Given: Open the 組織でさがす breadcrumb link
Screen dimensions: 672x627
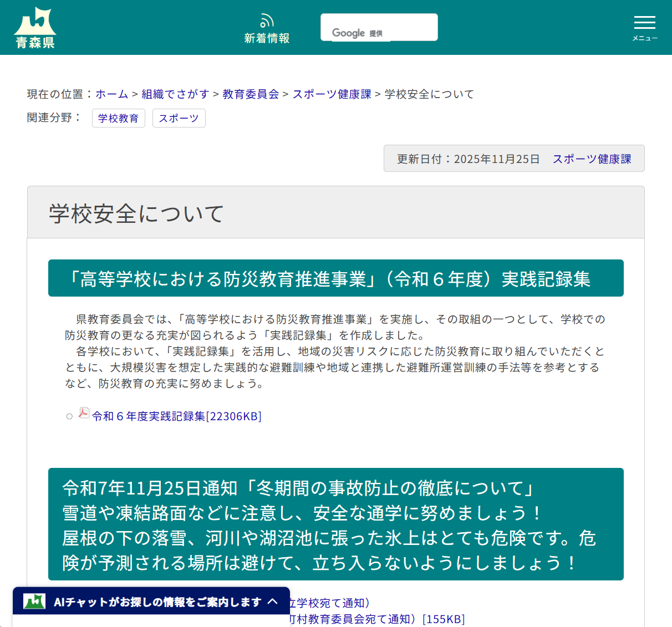Looking at the screenshot, I should tap(176, 94).
